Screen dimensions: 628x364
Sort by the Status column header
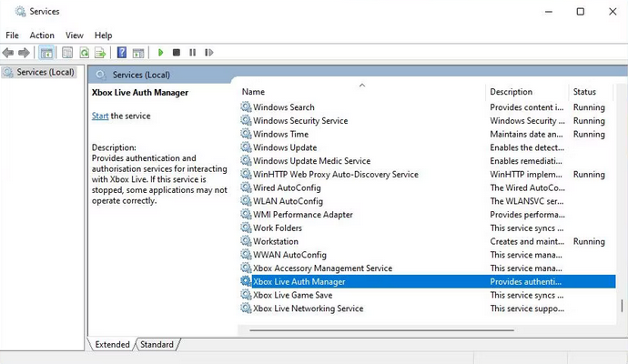(584, 92)
